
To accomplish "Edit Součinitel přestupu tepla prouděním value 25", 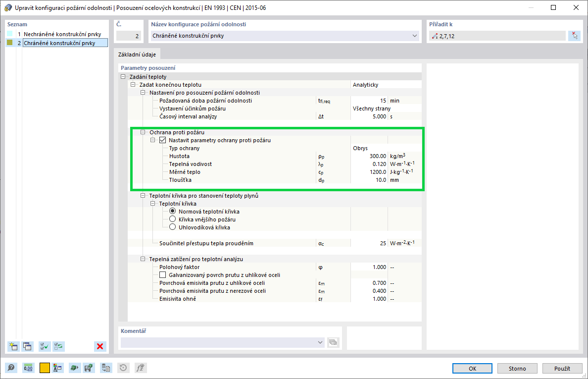I will (369, 243).
